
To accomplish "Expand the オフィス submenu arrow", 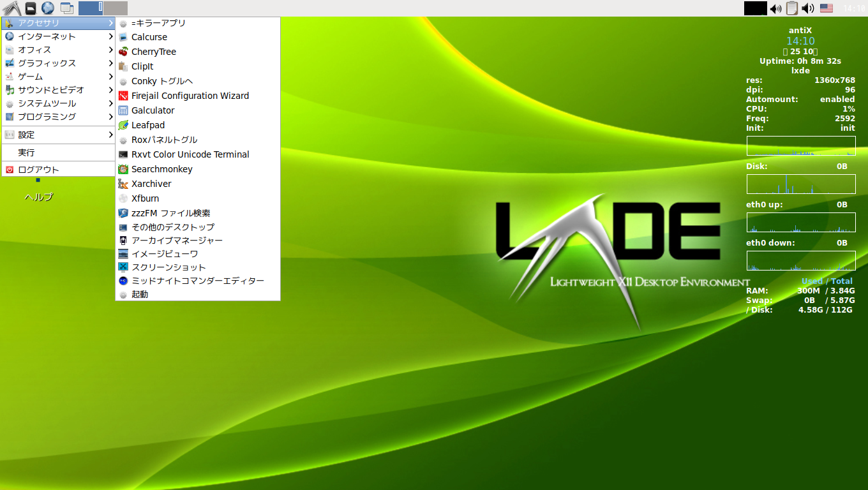I will click(x=111, y=50).
